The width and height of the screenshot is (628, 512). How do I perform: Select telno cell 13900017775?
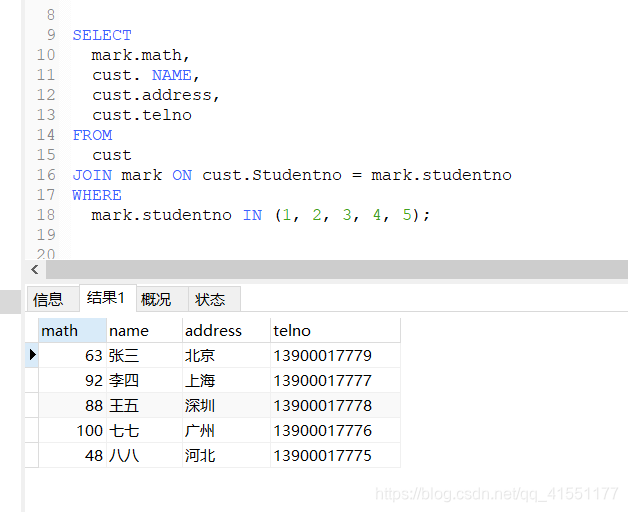[x=335, y=455]
